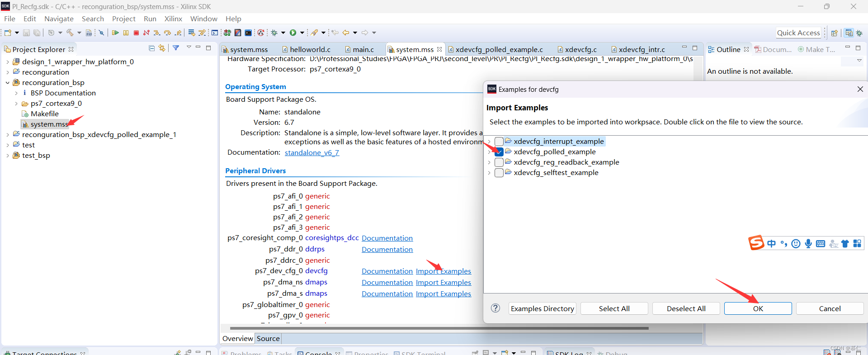Click the Debug (green bug) toolbar icon
The height and width of the screenshot is (355, 868).
point(274,33)
